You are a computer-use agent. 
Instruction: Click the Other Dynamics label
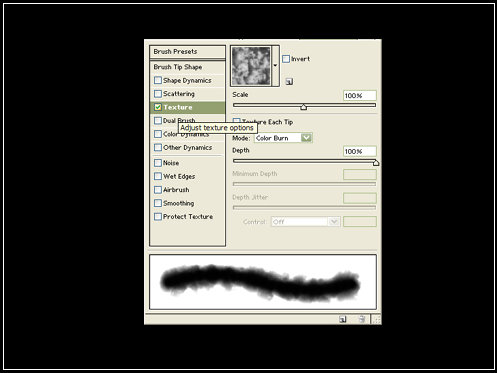click(x=187, y=147)
